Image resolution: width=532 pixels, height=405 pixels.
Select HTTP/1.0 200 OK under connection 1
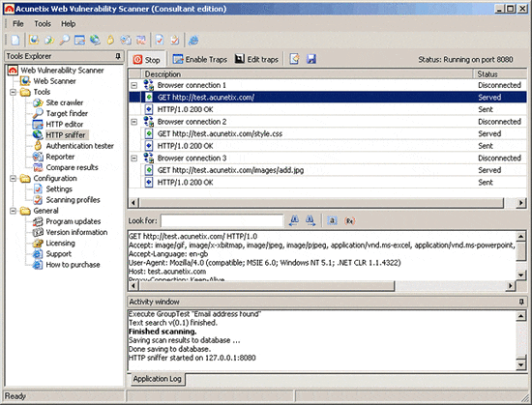(x=328, y=109)
